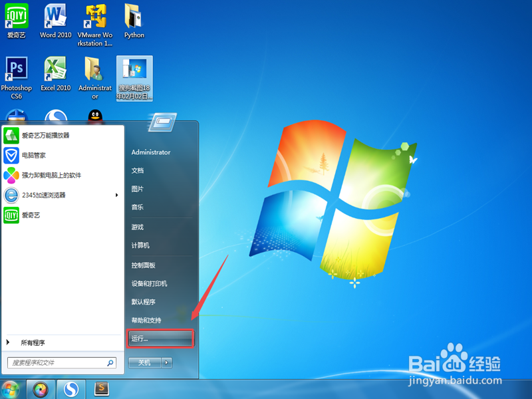532x399 pixels.
Task: Click the 搜索程序和文件 search box
Action: coord(62,362)
